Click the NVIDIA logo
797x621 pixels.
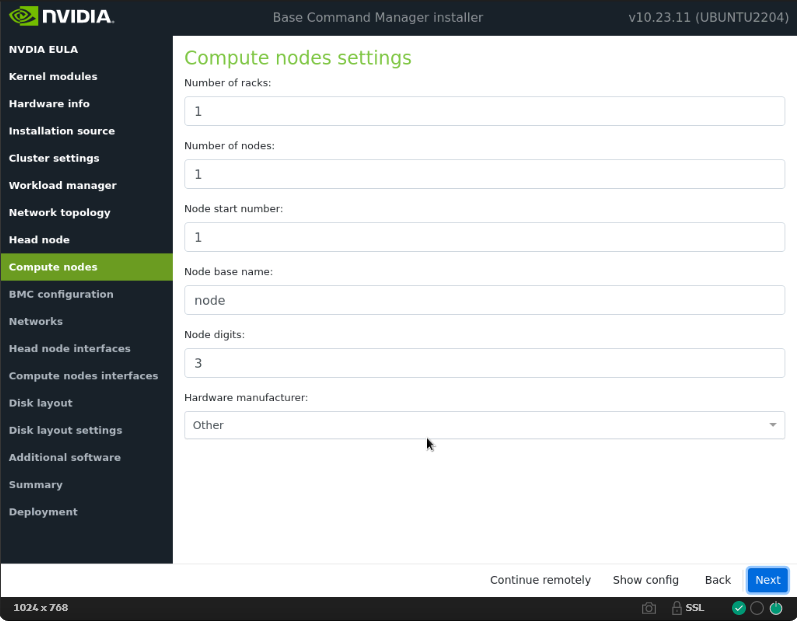pyautogui.click(x=62, y=17)
